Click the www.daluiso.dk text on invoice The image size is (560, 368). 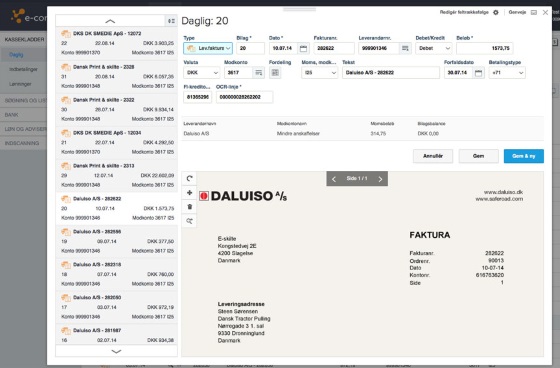(x=504, y=192)
